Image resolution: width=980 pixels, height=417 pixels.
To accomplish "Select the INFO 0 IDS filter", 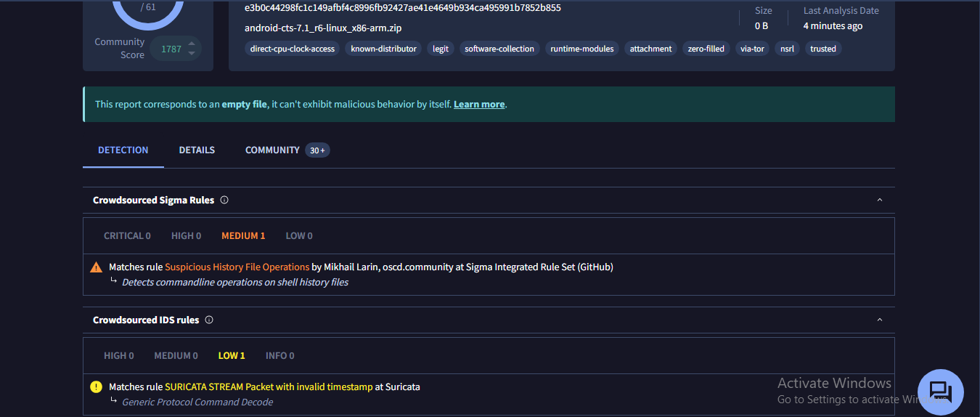I will [280, 356].
